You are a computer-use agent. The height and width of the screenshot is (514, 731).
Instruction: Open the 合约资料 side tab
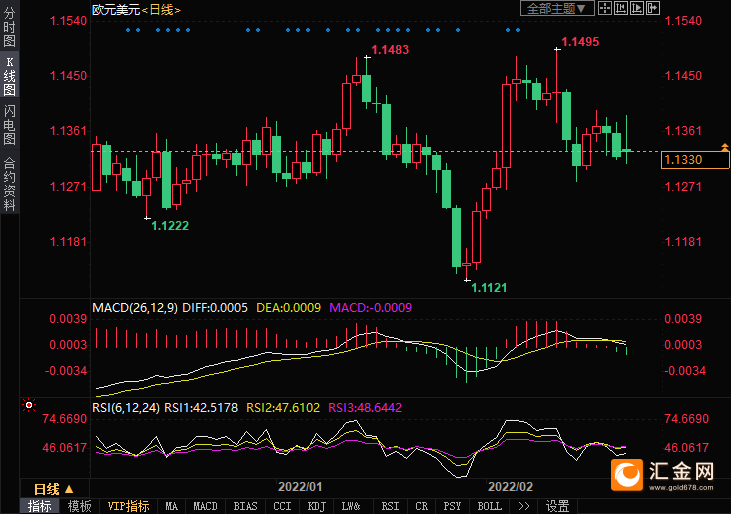coord(9,183)
